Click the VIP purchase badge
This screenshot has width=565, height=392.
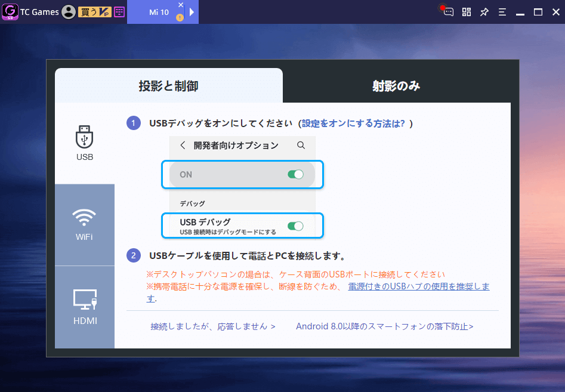[94, 12]
